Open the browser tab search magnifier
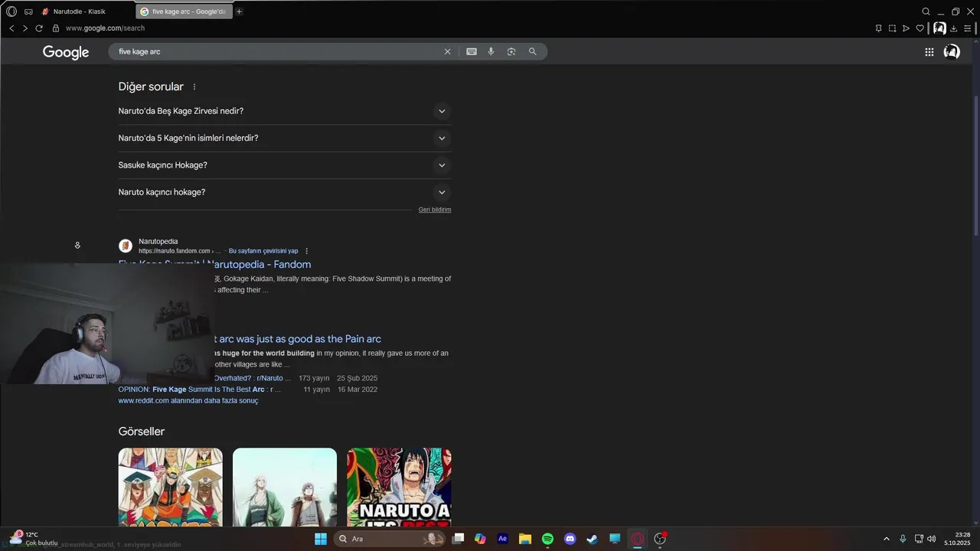 (926, 11)
